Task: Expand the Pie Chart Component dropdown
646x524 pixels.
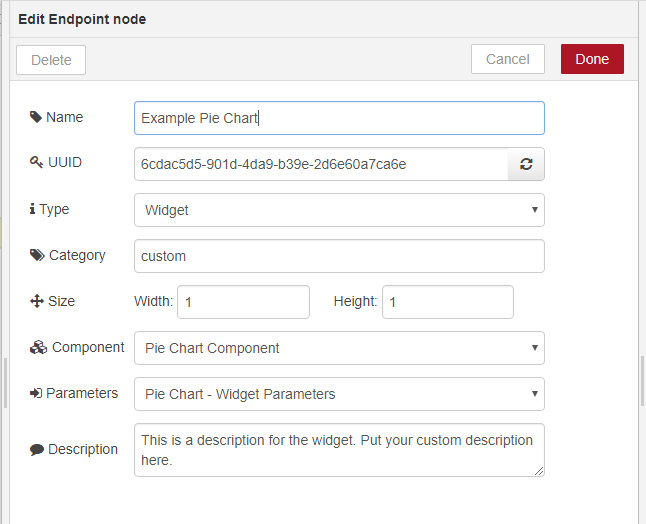Action: (339, 348)
